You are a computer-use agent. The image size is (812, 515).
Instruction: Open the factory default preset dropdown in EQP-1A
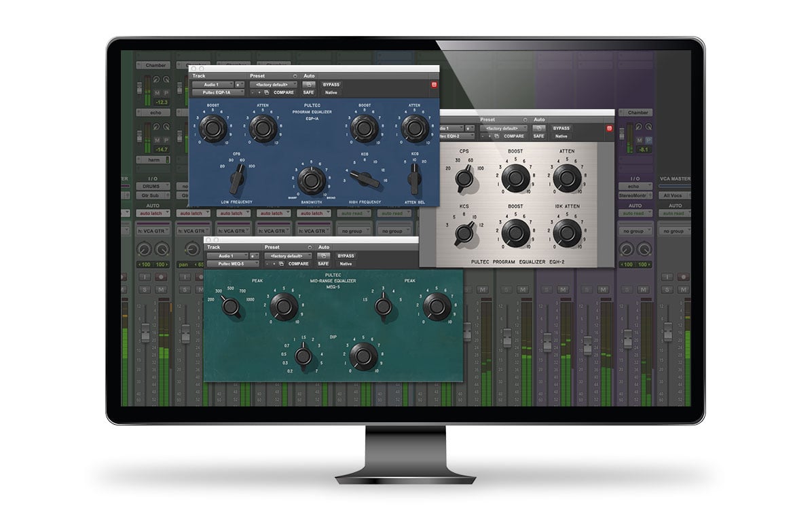point(274,85)
